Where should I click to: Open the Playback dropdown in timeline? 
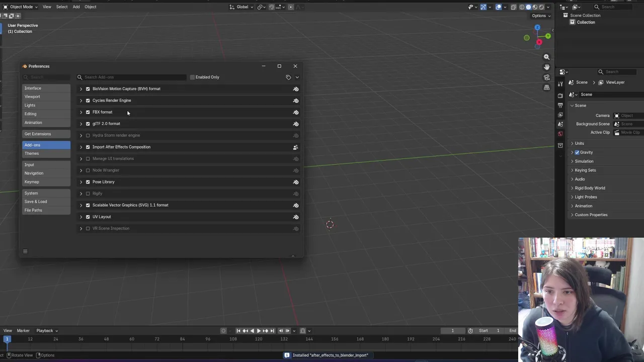47,331
